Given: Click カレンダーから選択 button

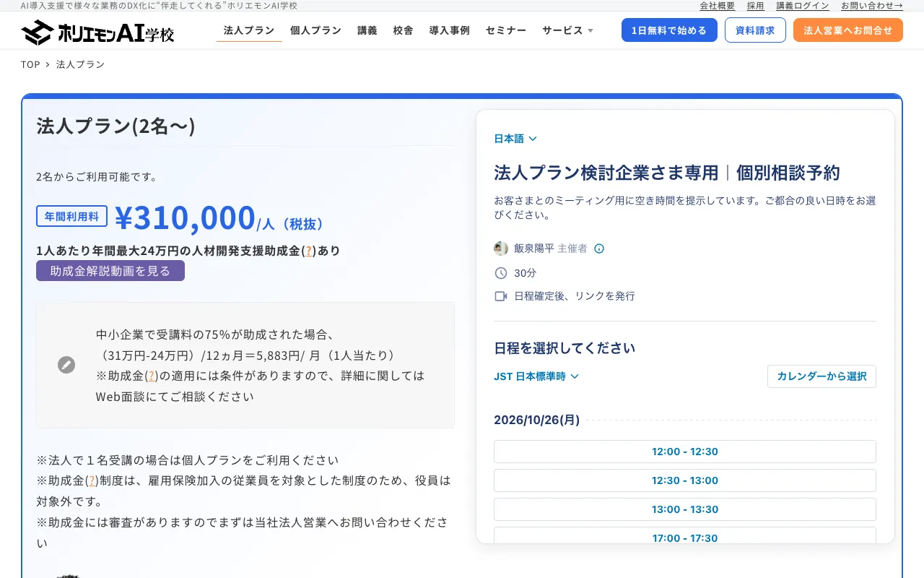Looking at the screenshot, I should (x=821, y=376).
